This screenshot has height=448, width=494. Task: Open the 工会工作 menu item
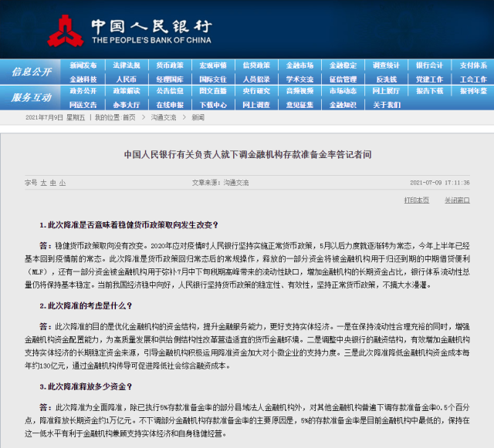pyautogui.click(x=473, y=79)
